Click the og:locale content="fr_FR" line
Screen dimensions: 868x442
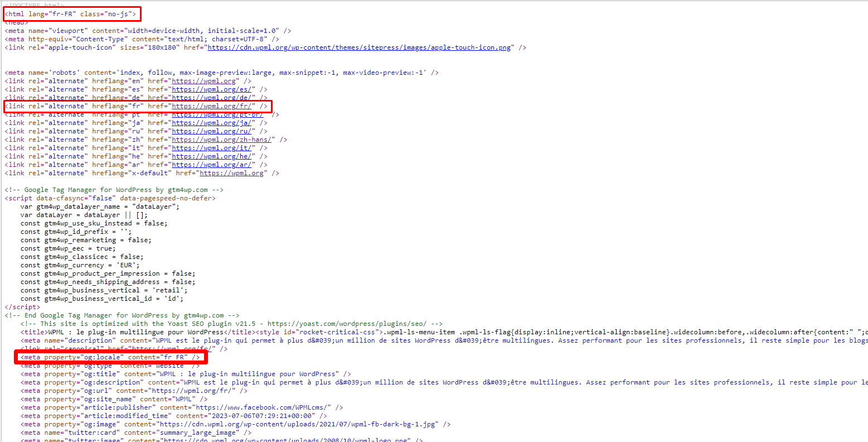click(110, 357)
